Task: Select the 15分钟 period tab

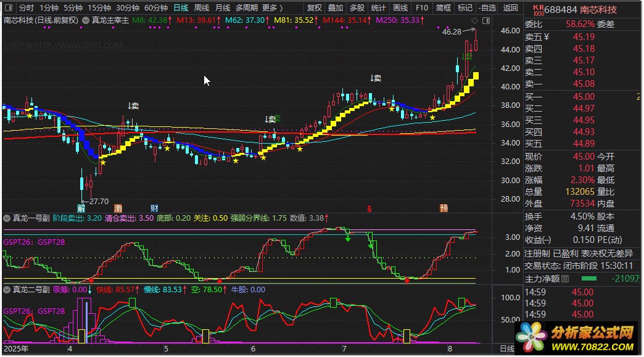Action: click(x=99, y=8)
